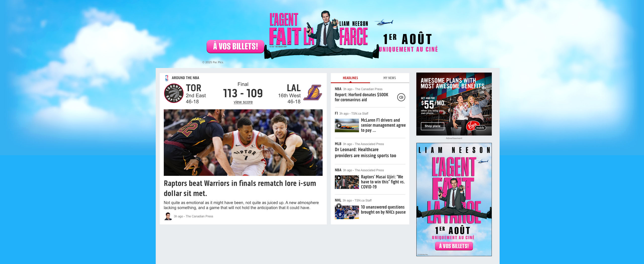Open the view score link
The image size is (644, 264).
[243, 102]
